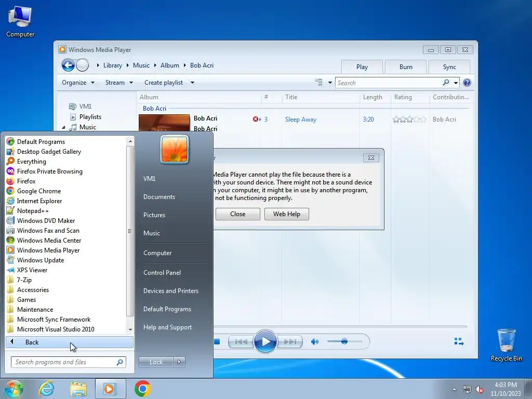Switch to the Burn tab

[x=406, y=67]
